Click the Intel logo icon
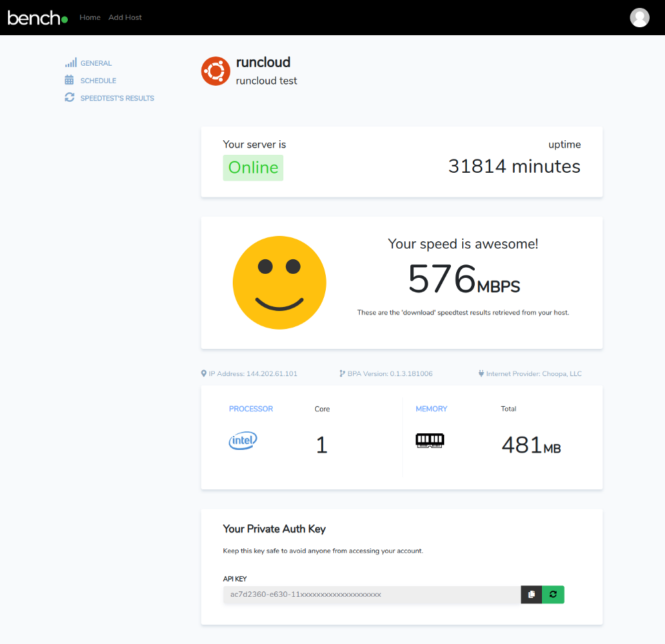This screenshot has width=665, height=644. coord(243,441)
